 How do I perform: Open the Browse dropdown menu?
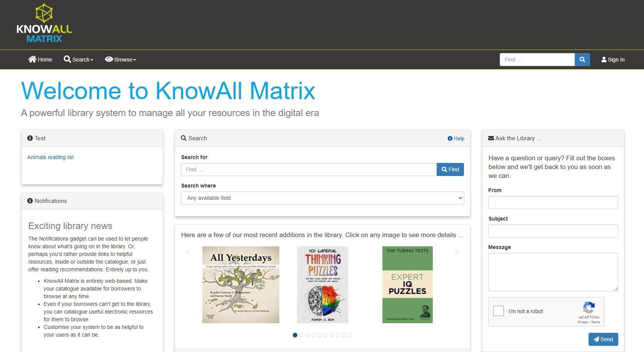tap(120, 60)
